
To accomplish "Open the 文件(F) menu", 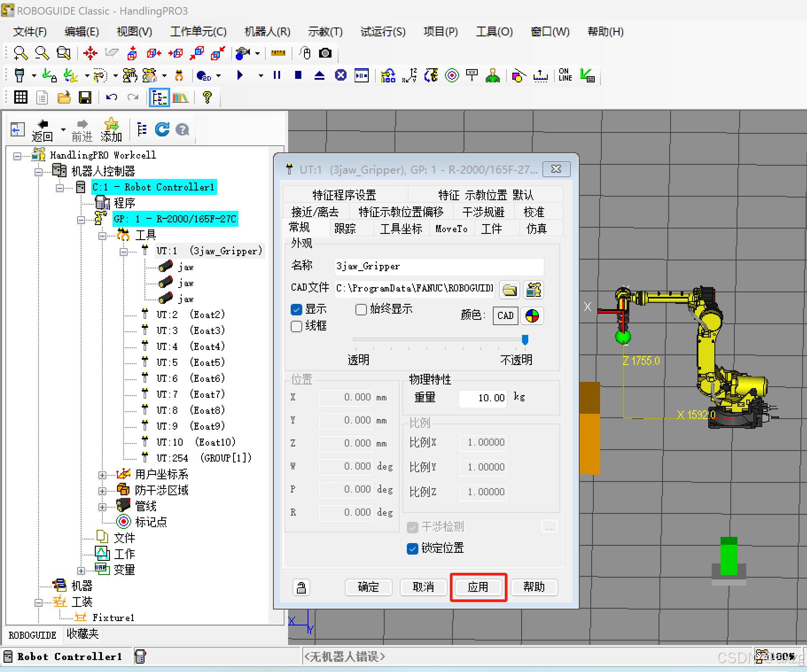I will pos(30,32).
